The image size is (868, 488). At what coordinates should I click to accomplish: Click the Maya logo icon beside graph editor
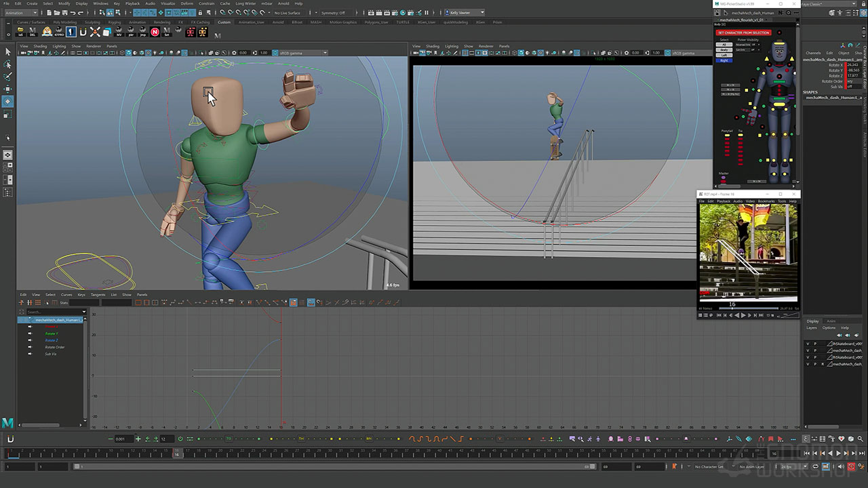[x=7, y=423]
